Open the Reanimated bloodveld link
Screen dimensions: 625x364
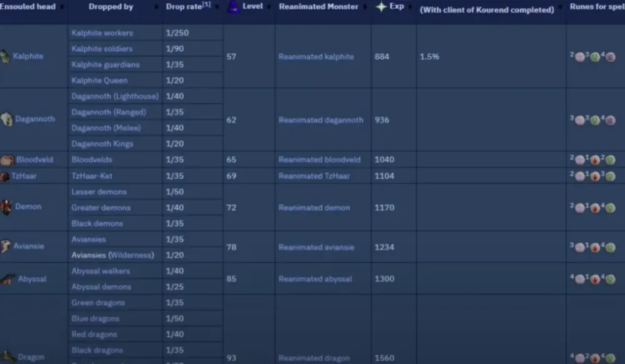319,160
